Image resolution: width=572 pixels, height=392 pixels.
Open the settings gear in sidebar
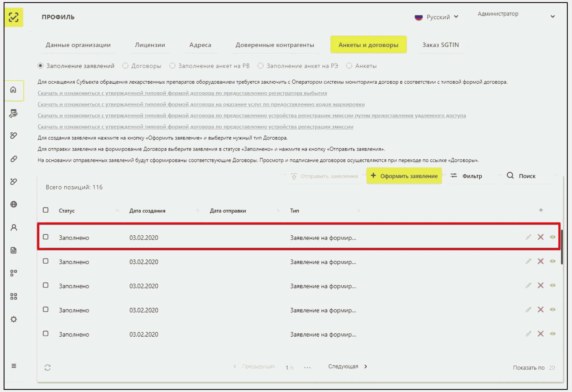pos(13,319)
